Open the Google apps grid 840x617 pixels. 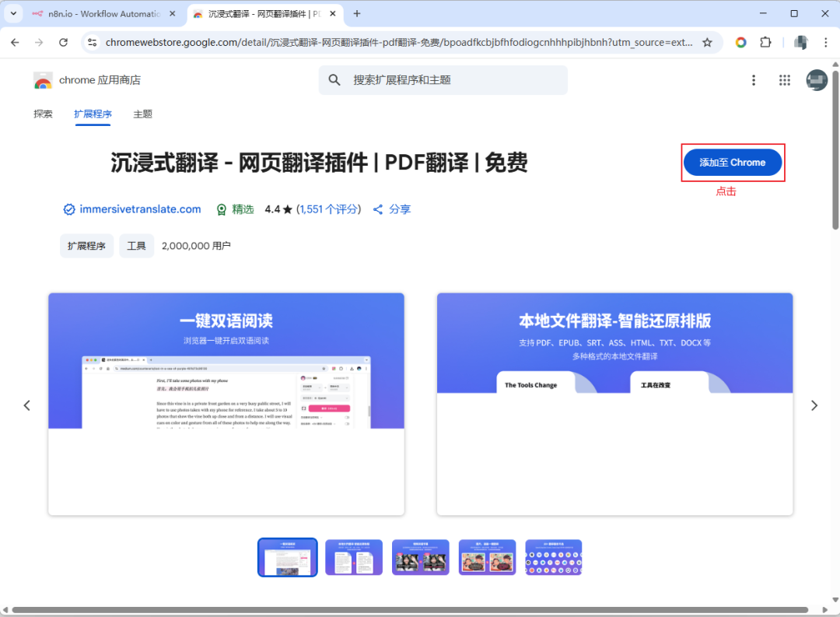tap(784, 80)
